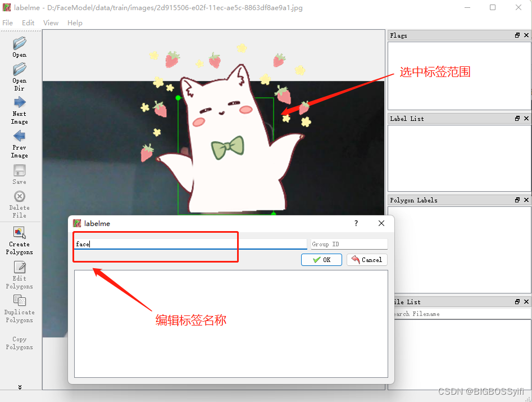The width and height of the screenshot is (532, 402).
Task: Close the labelme label dialog
Action: (x=381, y=223)
